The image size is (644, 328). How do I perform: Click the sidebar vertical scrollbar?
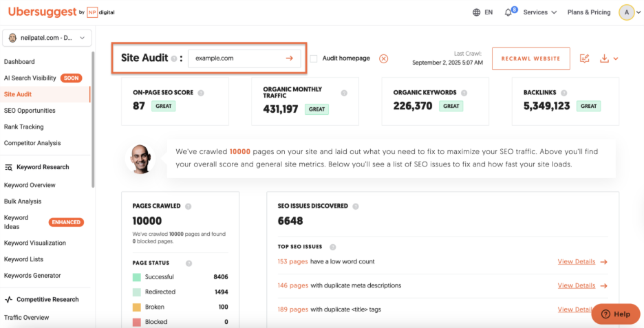[x=93, y=119]
